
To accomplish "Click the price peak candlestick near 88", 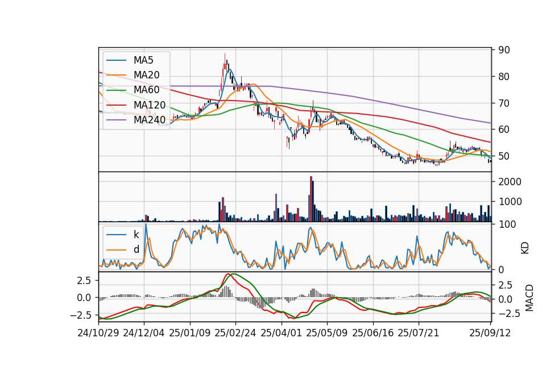I will (225, 62).
